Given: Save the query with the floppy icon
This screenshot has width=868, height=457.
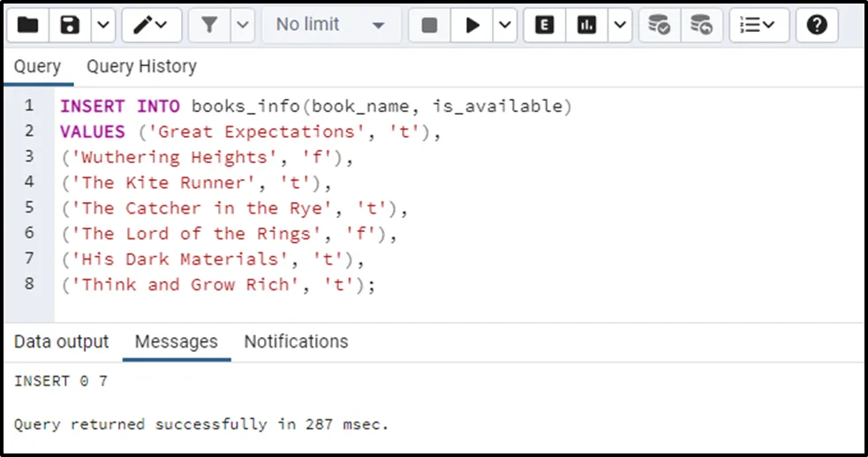Looking at the screenshot, I should coord(70,25).
